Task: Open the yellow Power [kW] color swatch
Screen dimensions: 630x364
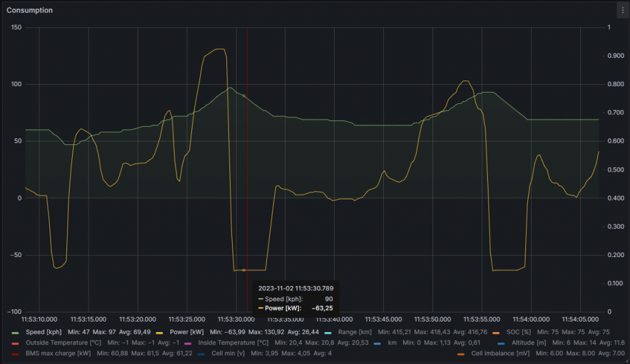Action: [x=159, y=333]
